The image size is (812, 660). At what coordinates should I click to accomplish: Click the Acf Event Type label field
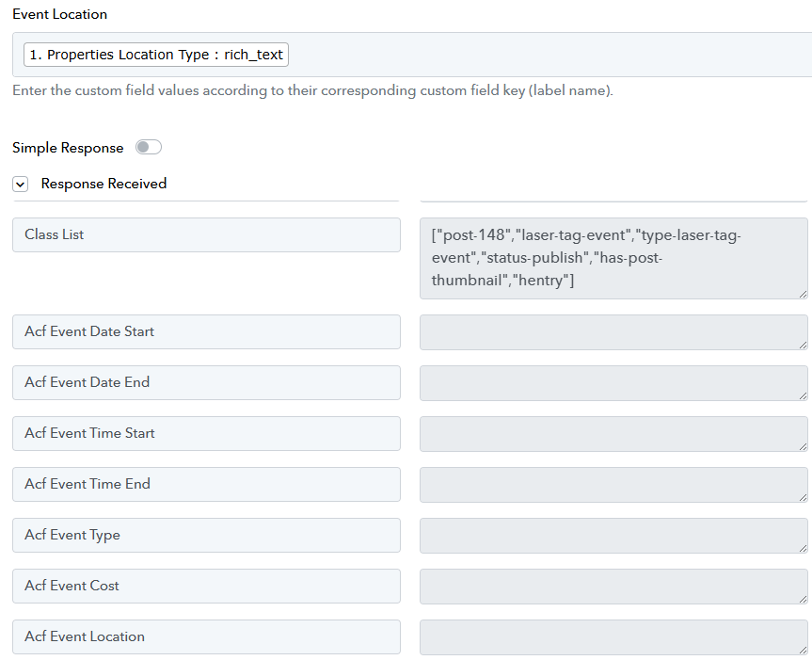pos(206,535)
